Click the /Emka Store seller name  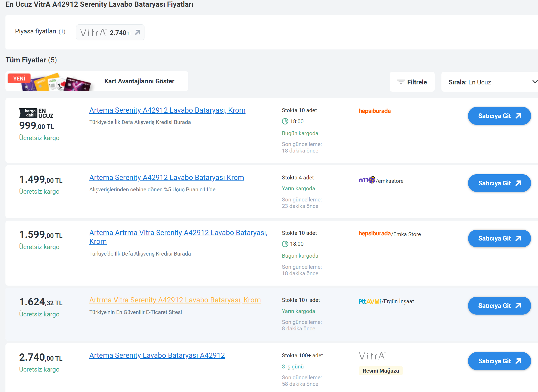(406, 234)
